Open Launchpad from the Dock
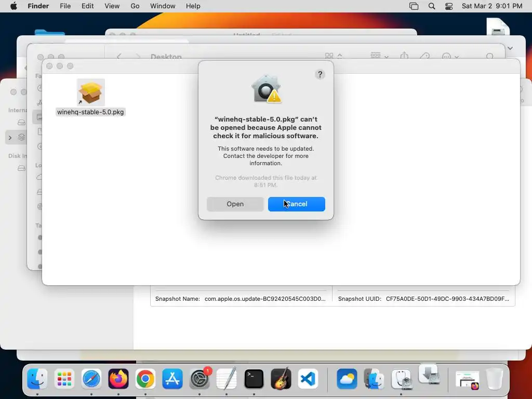This screenshot has height=399, width=532. tap(64, 379)
